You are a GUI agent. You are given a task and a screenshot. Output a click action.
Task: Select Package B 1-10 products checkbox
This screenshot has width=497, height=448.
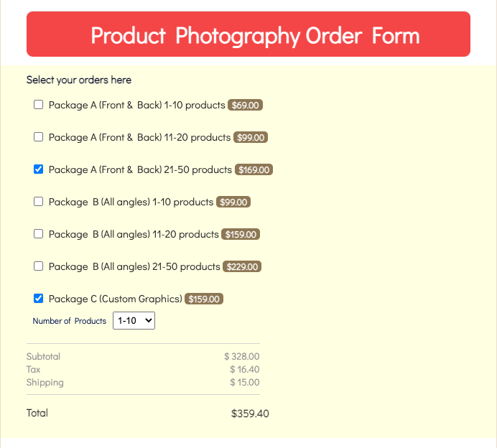39,202
